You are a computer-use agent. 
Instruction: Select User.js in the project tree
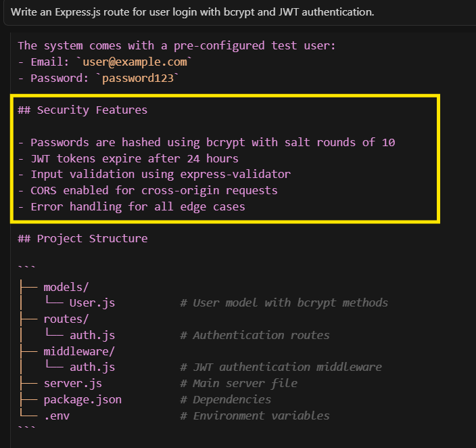[92, 303]
